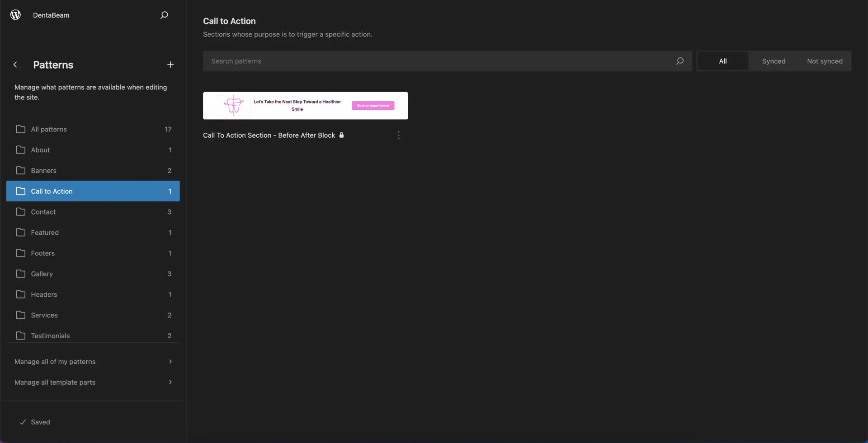Click the DentaBeam site title
Image resolution: width=868 pixels, height=443 pixels.
(51, 15)
